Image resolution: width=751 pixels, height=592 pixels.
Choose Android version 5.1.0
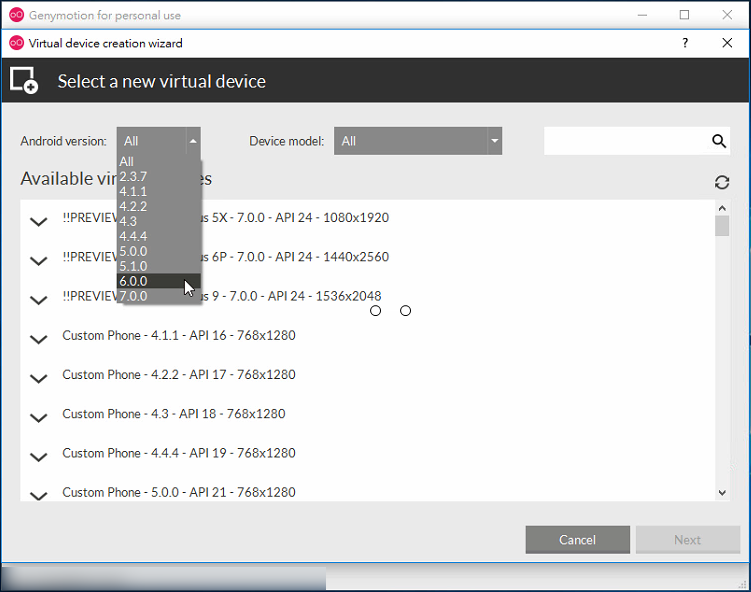coord(159,265)
